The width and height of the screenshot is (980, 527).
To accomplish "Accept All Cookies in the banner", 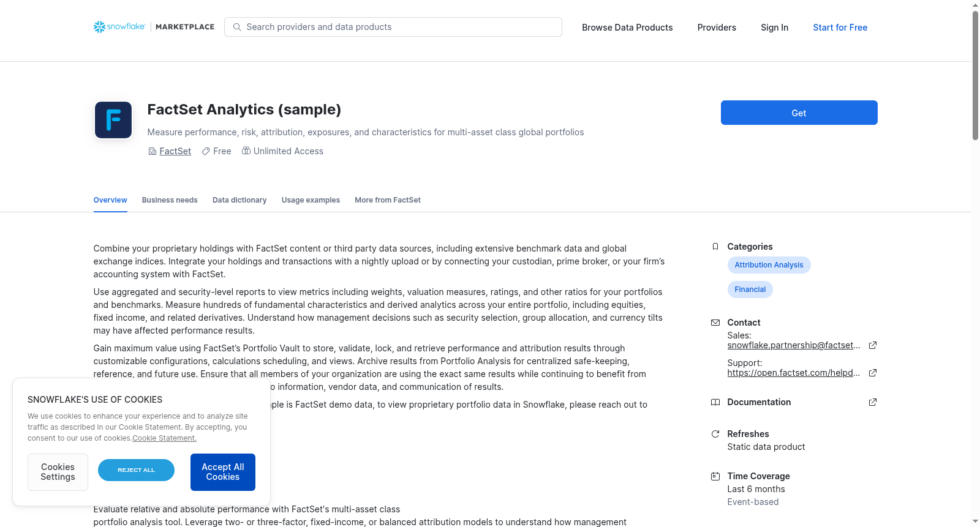I will pyautogui.click(x=223, y=472).
